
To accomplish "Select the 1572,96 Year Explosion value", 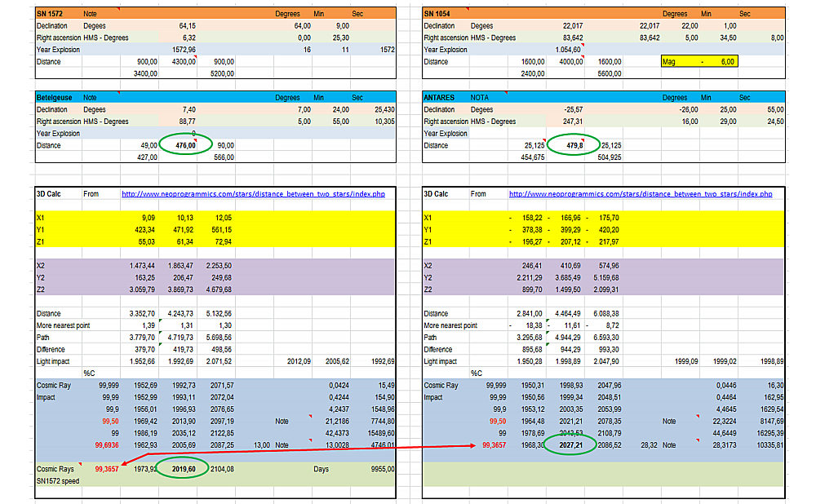I will coord(181,50).
